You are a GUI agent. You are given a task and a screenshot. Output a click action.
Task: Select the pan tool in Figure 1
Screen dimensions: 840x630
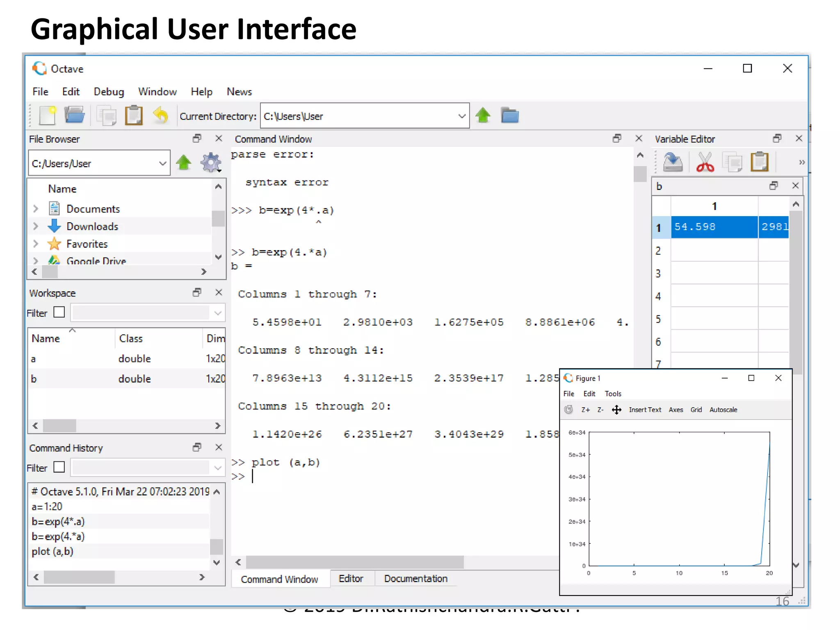click(x=616, y=410)
